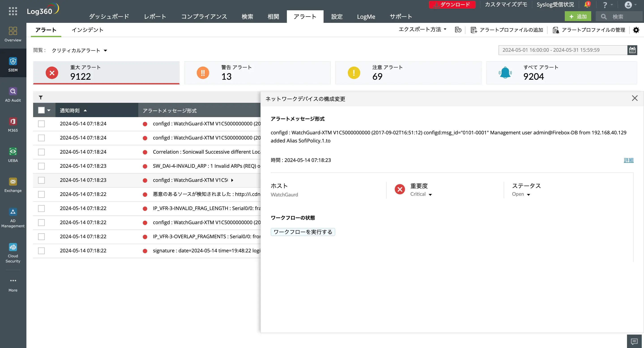The image size is (644, 348).
Task: Click the notification bell with badge
Action: 587,5
